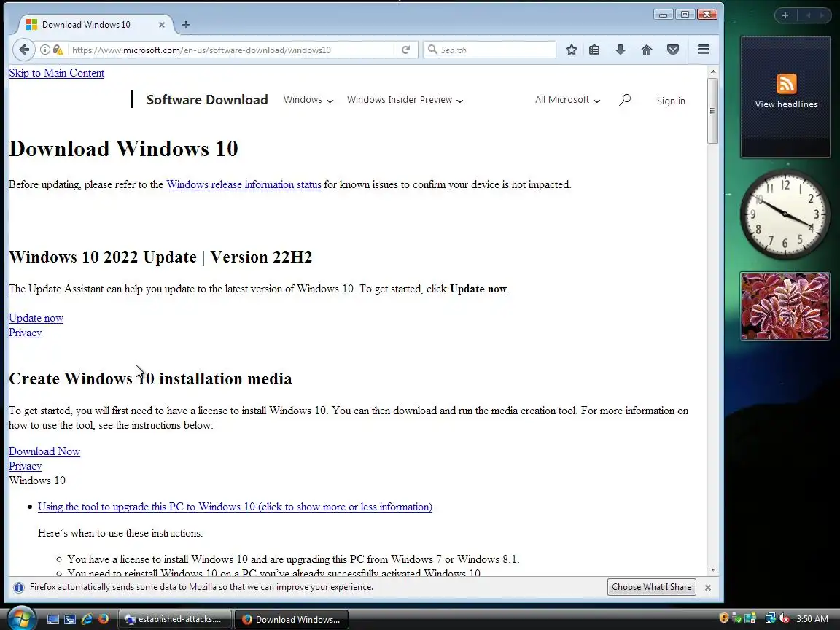This screenshot has height=630, width=840.
Task: Click the 3:50 AM taskbar clock
Action: point(812,619)
